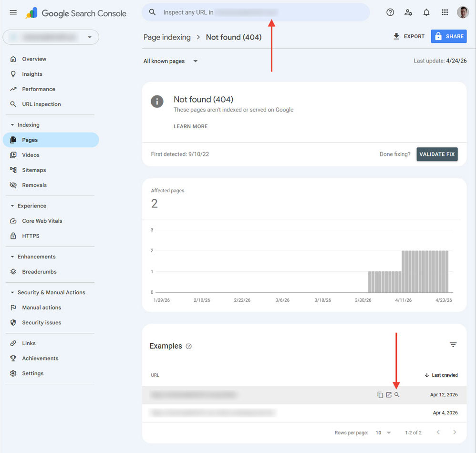This screenshot has height=453, width=476.
Task: Open the LEARN MORE link
Action: 191,126
